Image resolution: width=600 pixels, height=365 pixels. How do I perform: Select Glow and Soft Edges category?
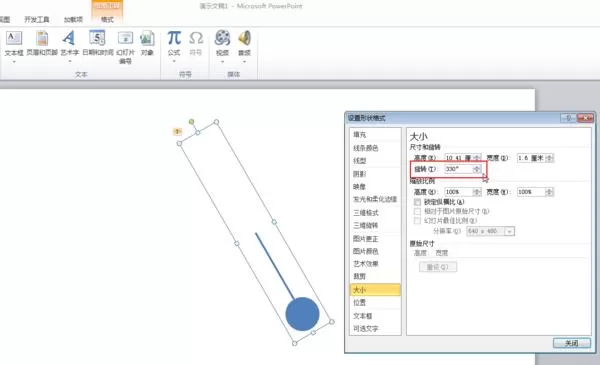tap(375, 199)
